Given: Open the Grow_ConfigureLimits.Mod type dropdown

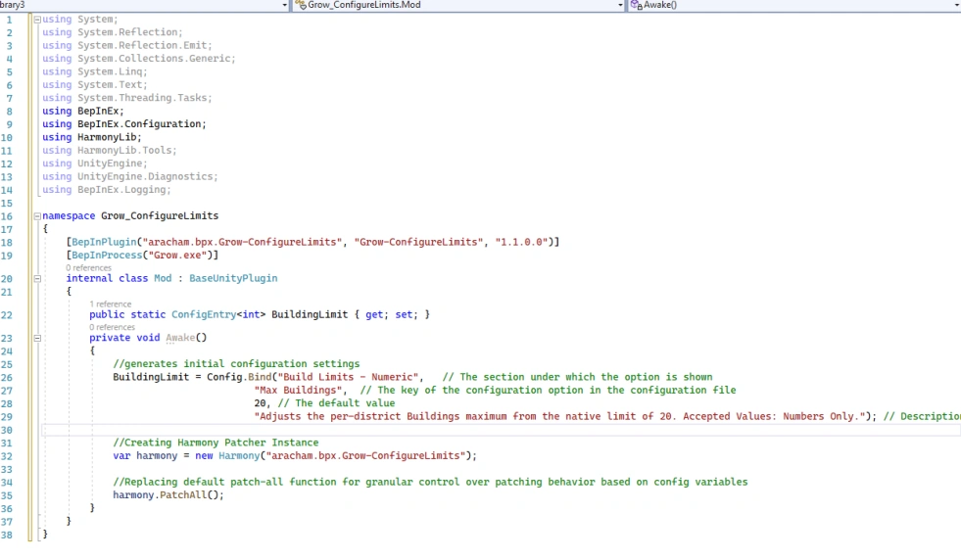Looking at the screenshot, I should coord(459,5).
